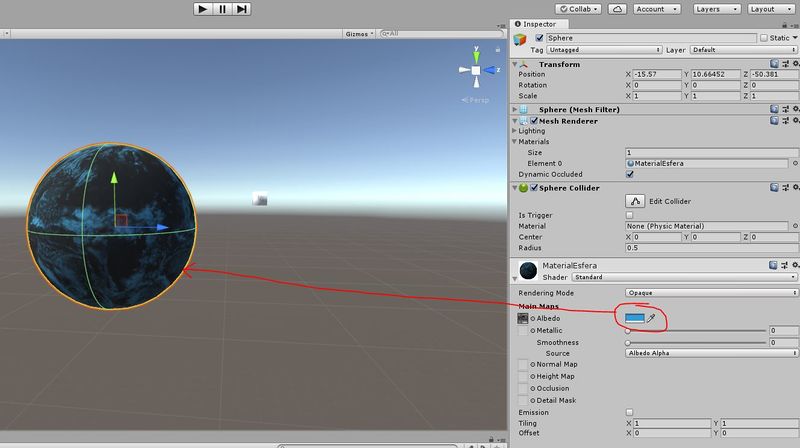Screen dimensions: 800x448
Task: Toggle the Mesh Renderer enabled checkbox
Action: (534, 121)
